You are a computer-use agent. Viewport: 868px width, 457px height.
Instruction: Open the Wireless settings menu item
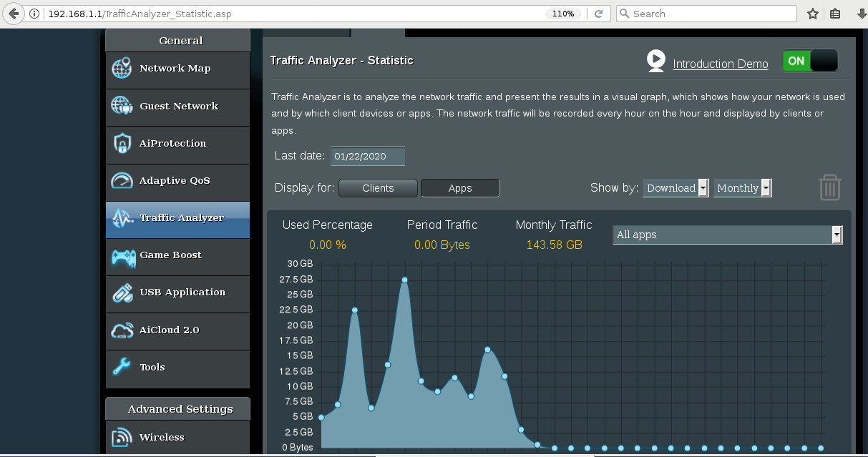pyautogui.click(x=177, y=437)
